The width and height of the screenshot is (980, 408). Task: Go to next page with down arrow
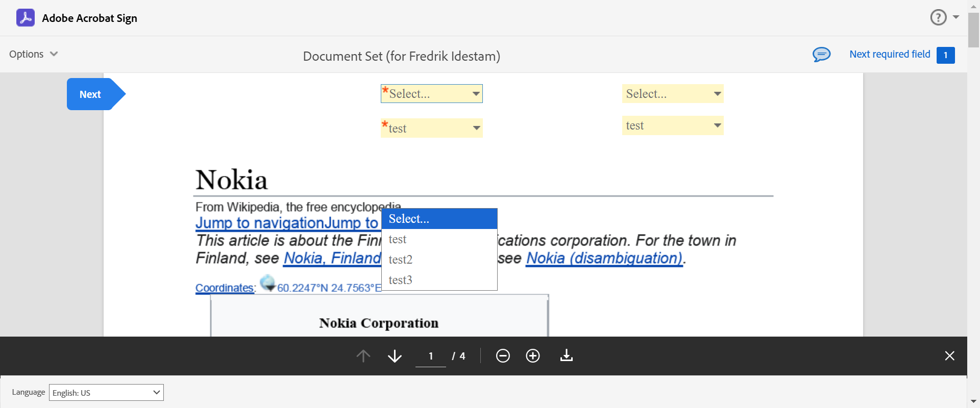(395, 356)
